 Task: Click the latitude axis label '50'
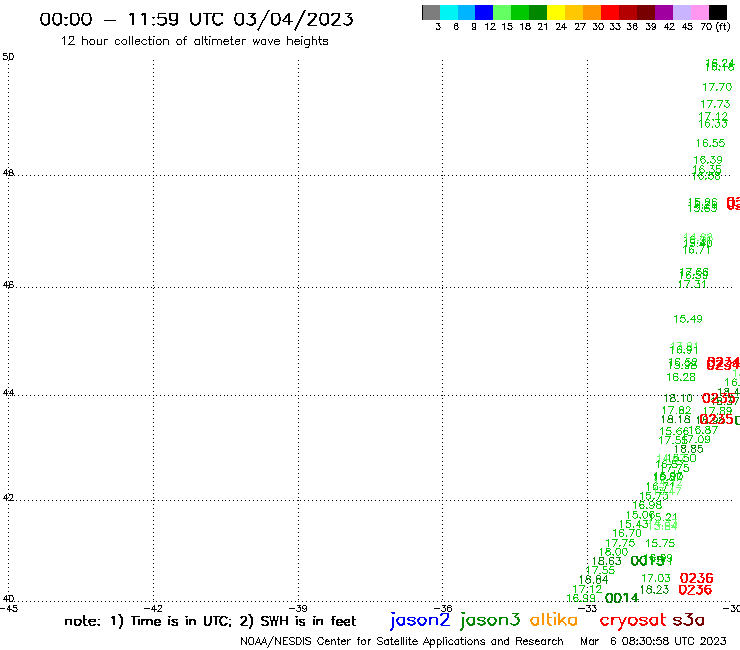coord(8,57)
